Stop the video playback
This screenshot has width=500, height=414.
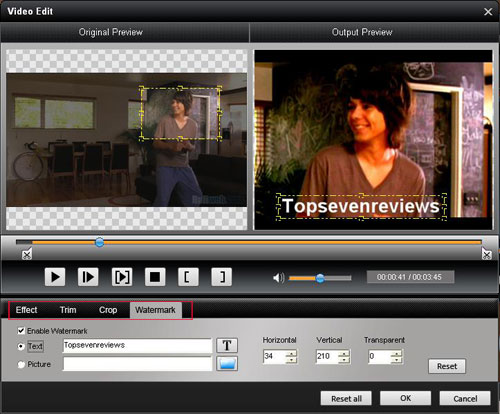click(155, 277)
